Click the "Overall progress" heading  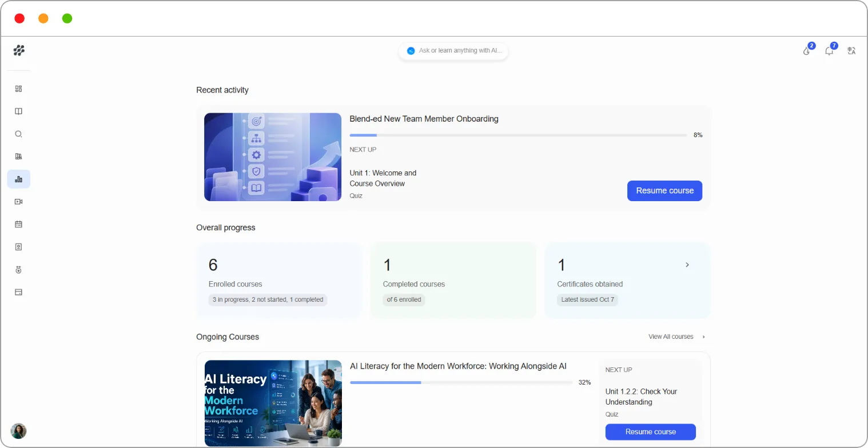click(226, 227)
